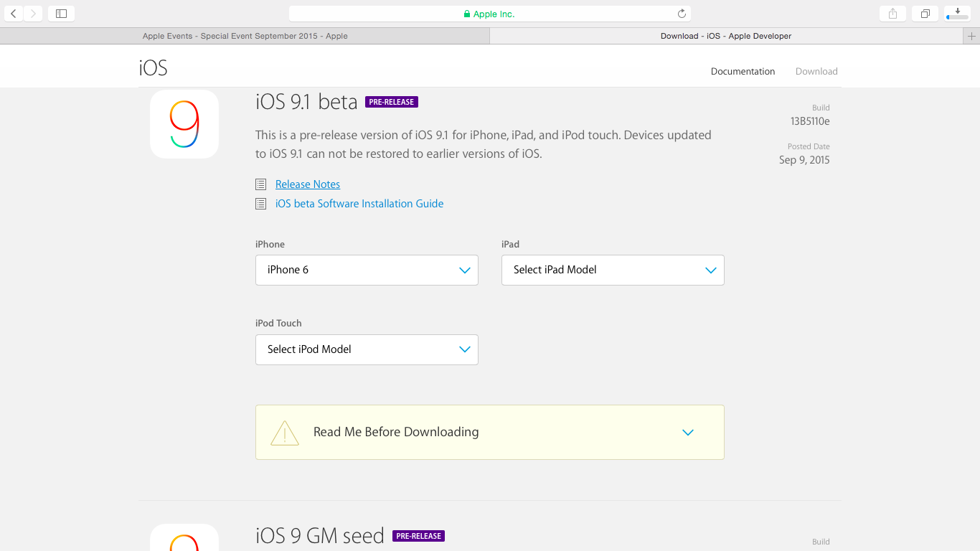Add a new tab with plus icon
Viewport: 980px width, 551px height.
point(971,36)
